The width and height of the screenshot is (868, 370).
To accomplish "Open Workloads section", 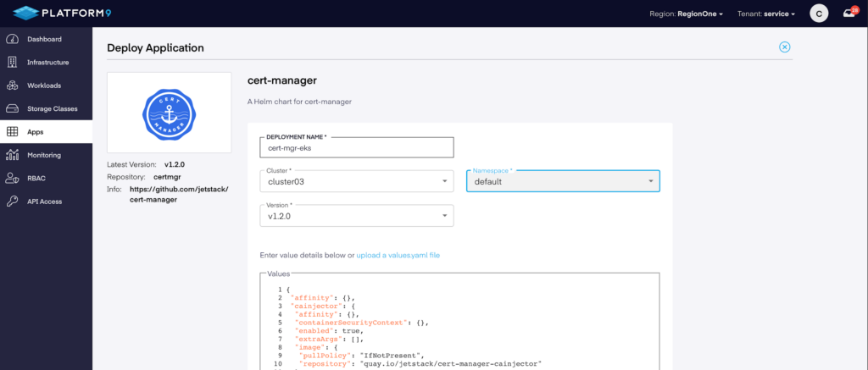I will [x=46, y=86].
